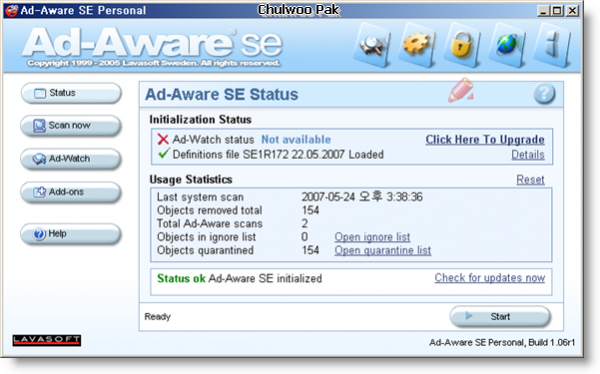This screenshot has width=600, height=374.
Task: Click the blue question mark help icon
Action: coord(544,94)
